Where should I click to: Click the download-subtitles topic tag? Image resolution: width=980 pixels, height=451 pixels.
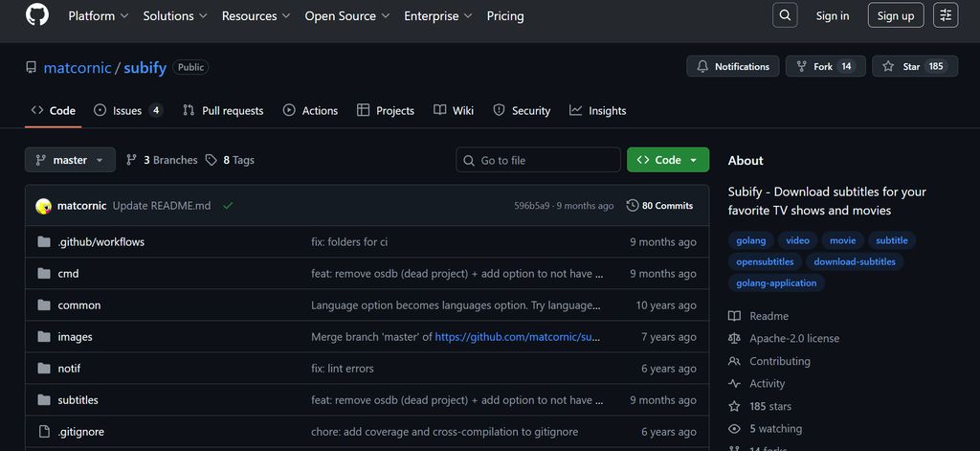[855, 262]
